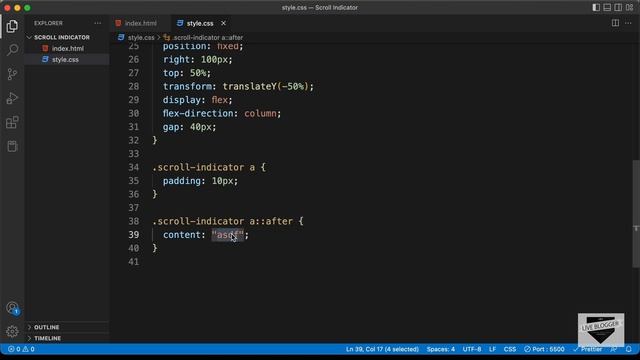
Task: Open notifications bell in status bar
Action: (629, 349)
